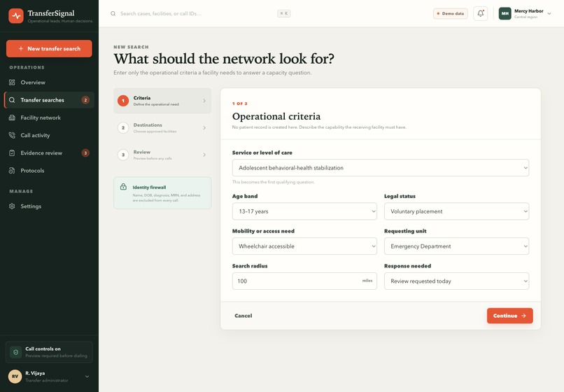Click the Search radius input field
The width and height of the screenshot is (564, 392).
click(x=304, y=281)
